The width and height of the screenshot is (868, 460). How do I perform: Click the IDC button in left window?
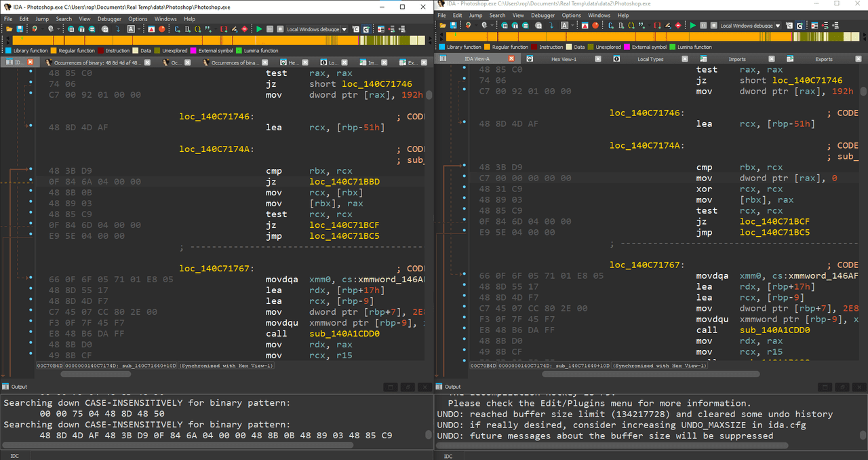coord(15,456)
